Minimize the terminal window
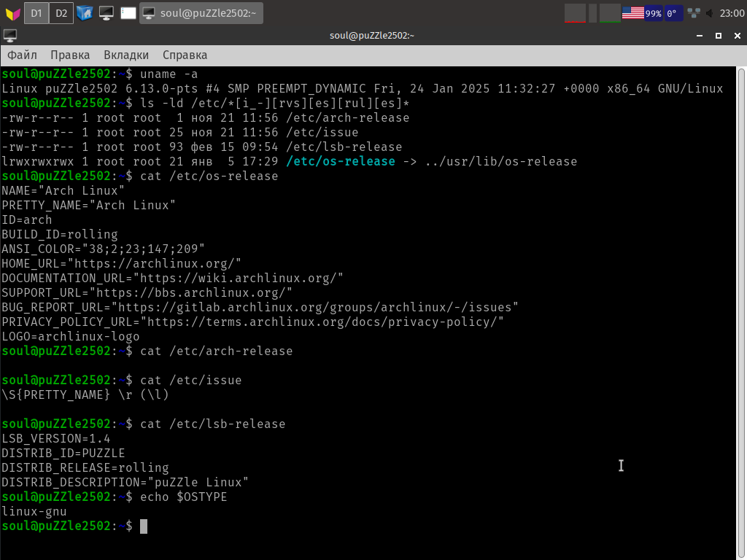This screenshot has height=560, width=747. tap(700, 36)
